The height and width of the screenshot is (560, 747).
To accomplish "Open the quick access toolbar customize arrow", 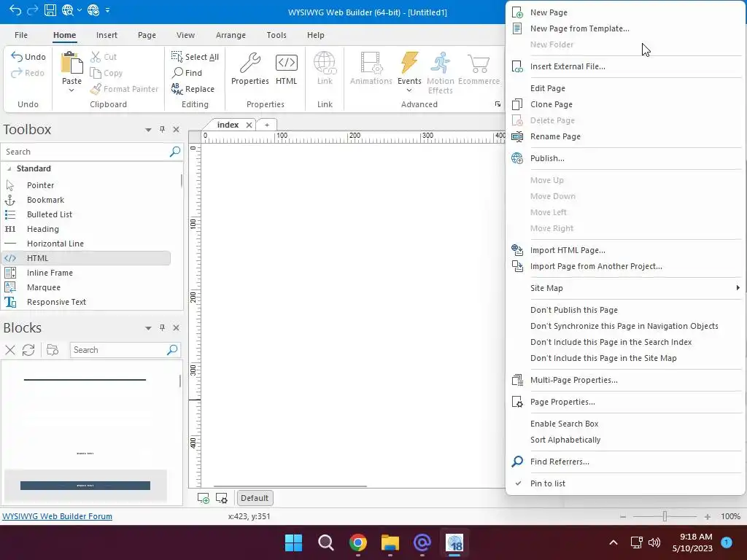I will (108, 10).
